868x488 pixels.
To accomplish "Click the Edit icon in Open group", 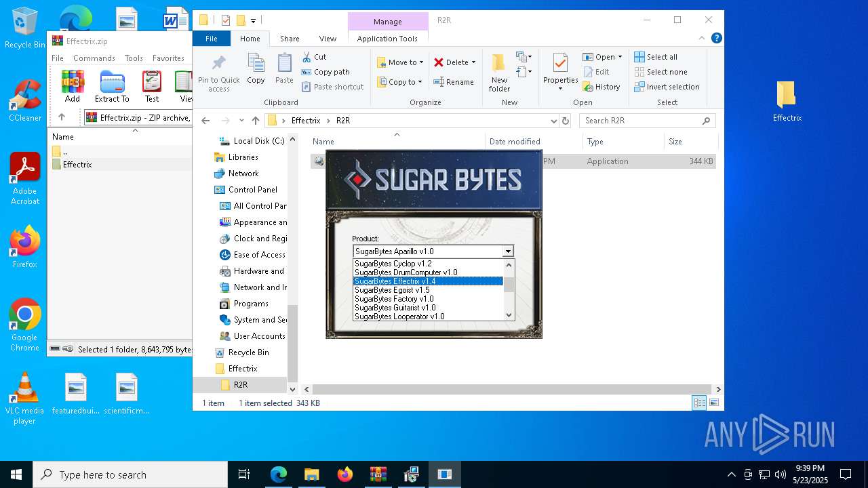I will coord(588,72).
